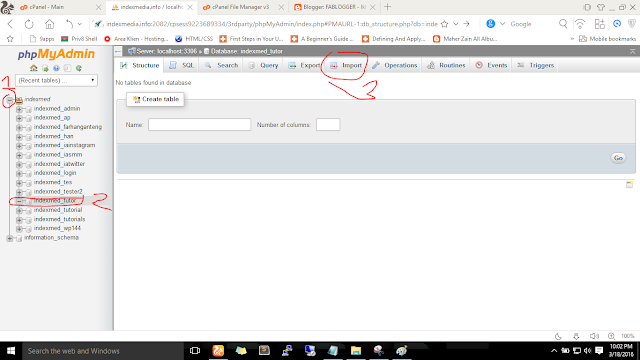Click the browser address bar

pos(271,24)
